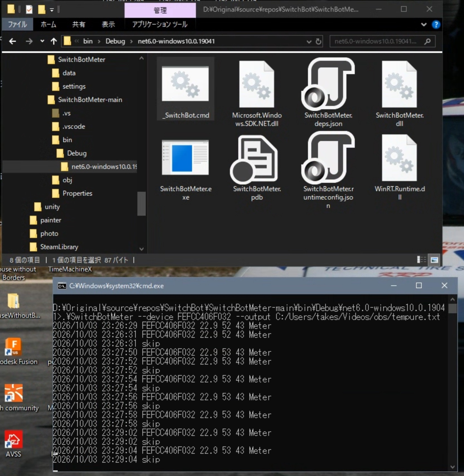Open the 表示 ribbon tab
Image resolution: width=464 pixels, height=476 pixels.
click(108, 25)
